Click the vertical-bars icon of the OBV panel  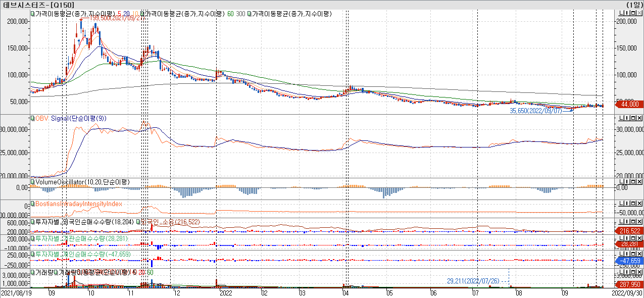click(627, 118)
